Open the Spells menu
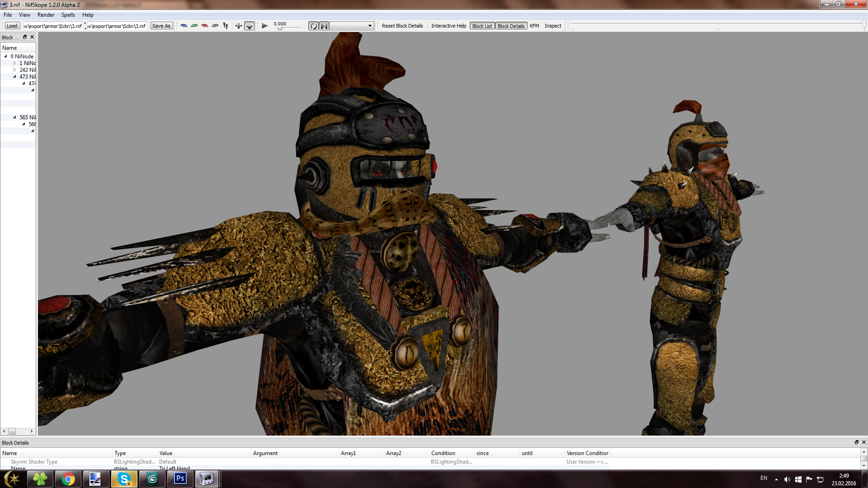 pyautogui.click(x=68, y=15)
